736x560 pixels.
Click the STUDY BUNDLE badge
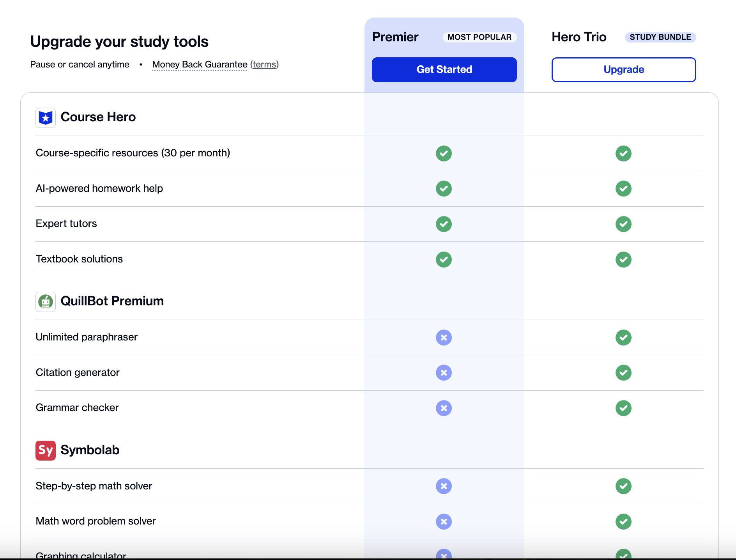tap(660, 37)
